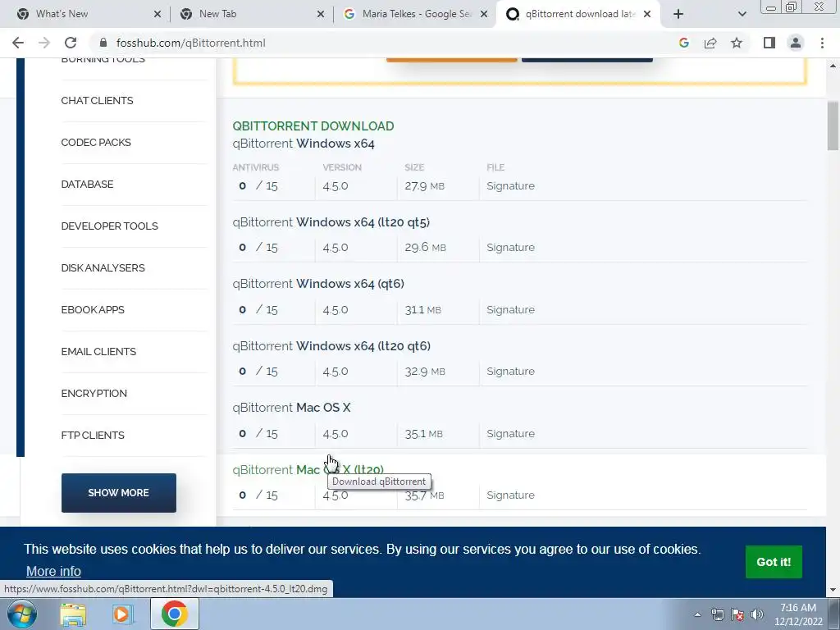
Task: Open Database category
Action: [87, 185]
